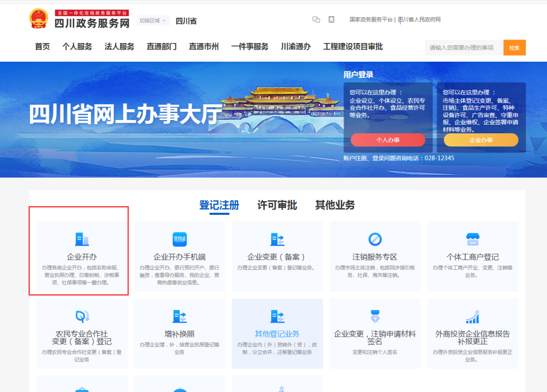Open the mobile phone icon in header
Viewport: 547px width, 392px height.
coord(331,20)
